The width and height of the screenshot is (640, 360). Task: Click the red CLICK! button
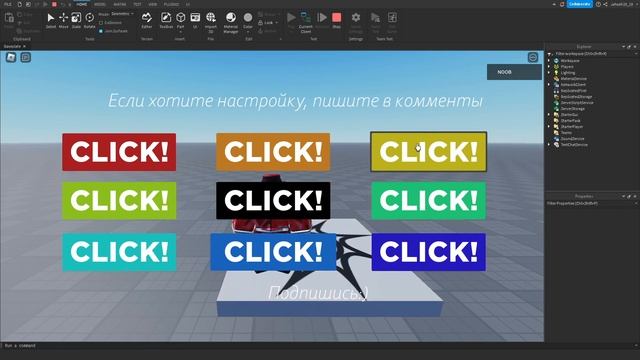119,152
